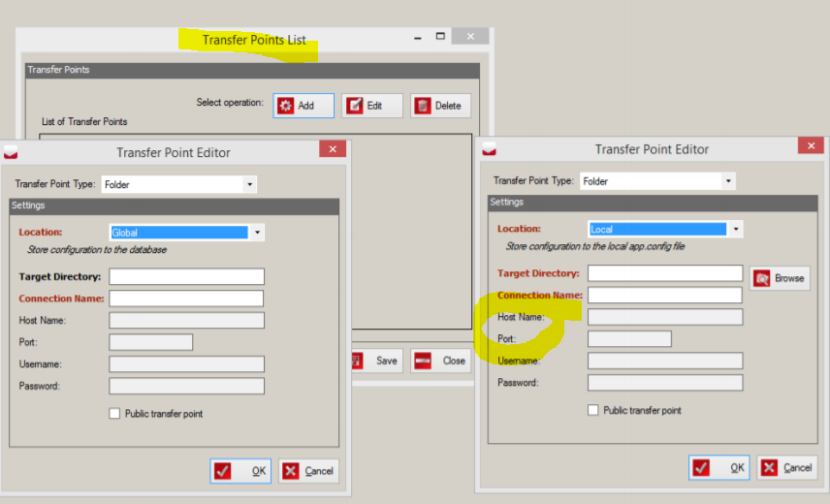830x504 pixels.
Task: Click Host Name field in right editor
Action: pyautogui.click(x=665, y=317)
